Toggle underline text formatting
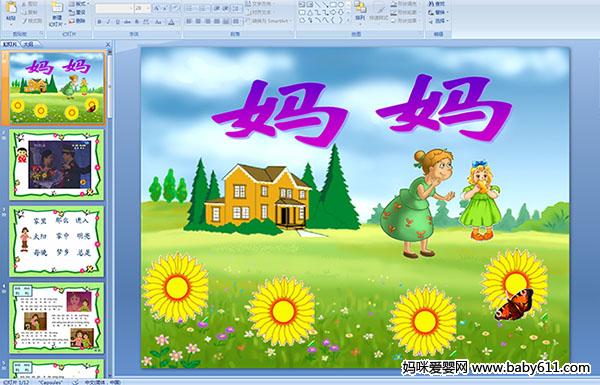 coord(117,22)
